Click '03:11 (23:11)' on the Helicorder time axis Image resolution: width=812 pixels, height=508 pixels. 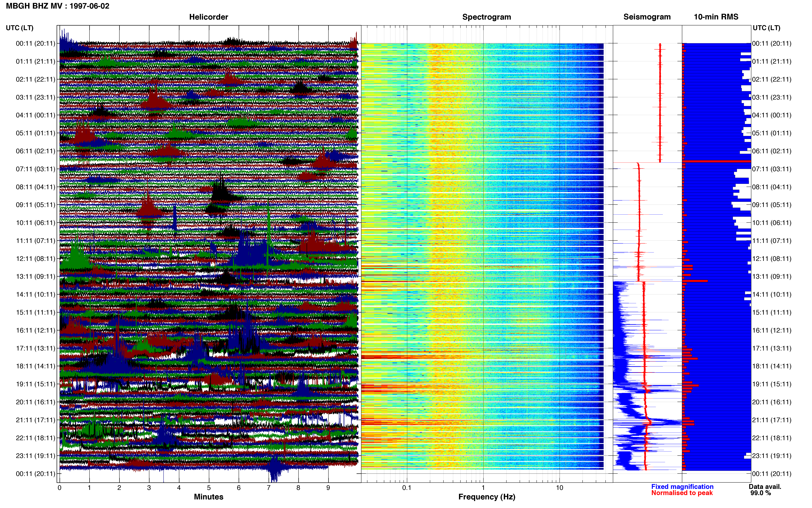tap(36, 97)
